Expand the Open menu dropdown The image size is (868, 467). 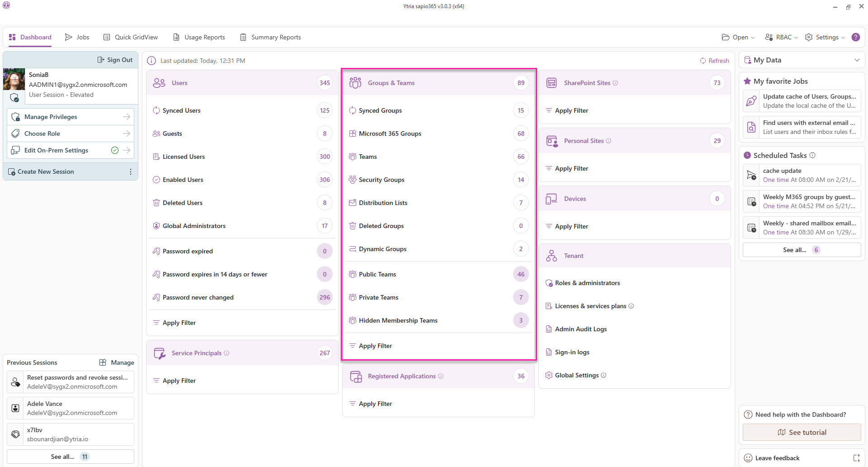(x=737, y=37)
